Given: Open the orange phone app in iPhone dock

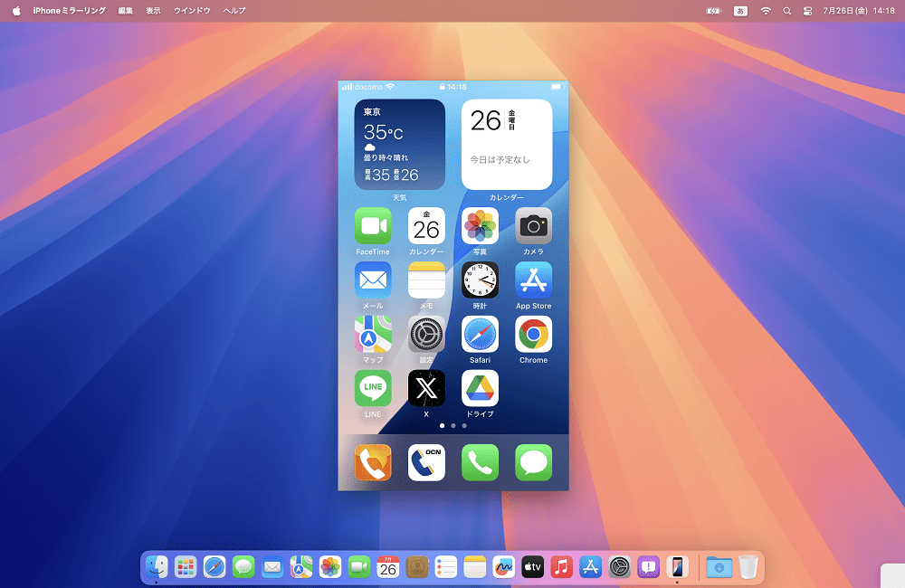Looking at the screenshot, I should [x=373, y=463].
